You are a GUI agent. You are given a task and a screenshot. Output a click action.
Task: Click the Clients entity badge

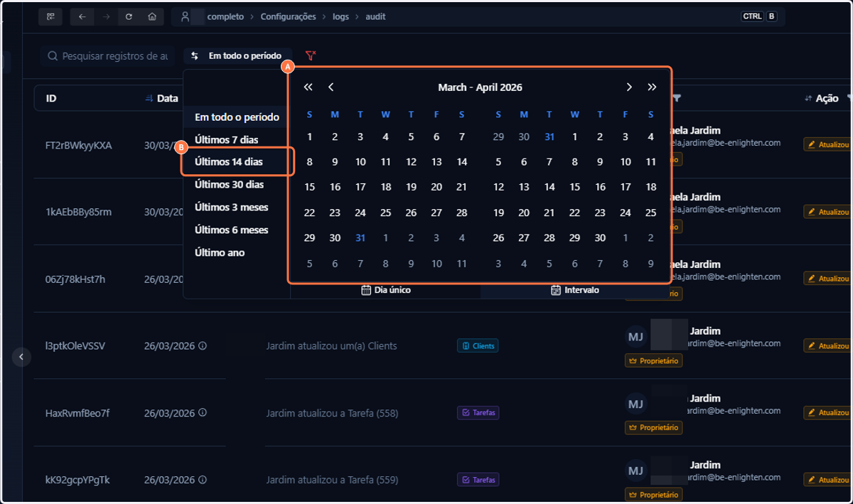coord(478,346)
